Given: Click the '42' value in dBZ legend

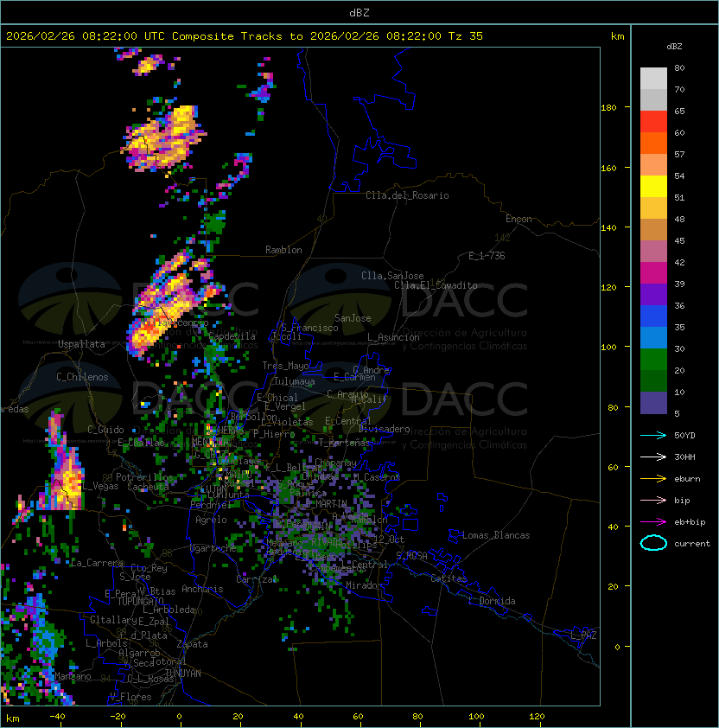Looking at the screenshot, I should coord(679,262).
